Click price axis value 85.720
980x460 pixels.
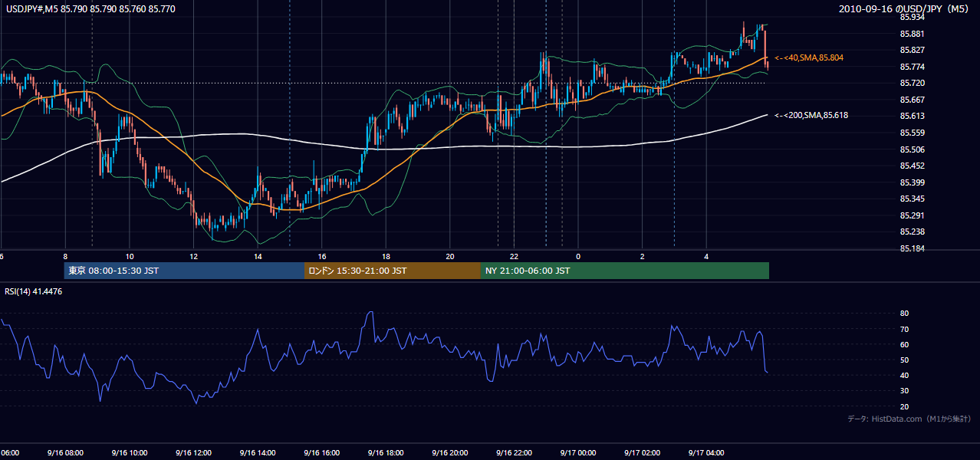click(913, 83)
